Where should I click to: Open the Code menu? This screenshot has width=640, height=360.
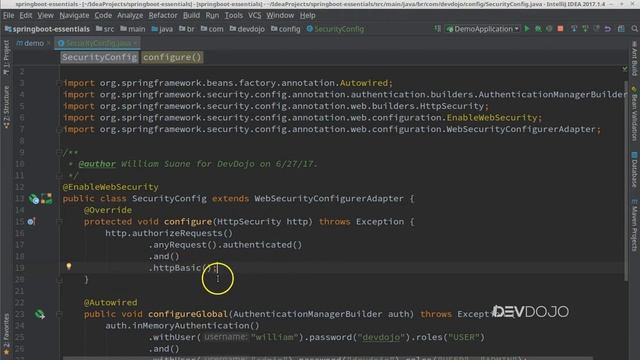click(x=103, y=16)
